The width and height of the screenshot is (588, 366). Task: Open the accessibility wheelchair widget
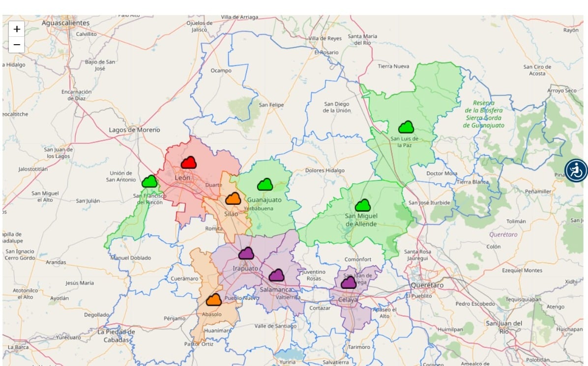(576, 170)
